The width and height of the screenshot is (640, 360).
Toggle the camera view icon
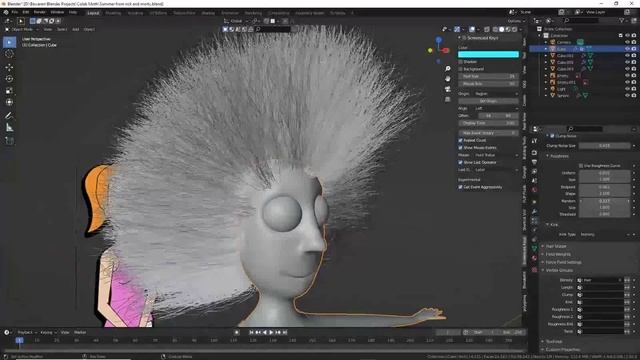tap(448, 89)
